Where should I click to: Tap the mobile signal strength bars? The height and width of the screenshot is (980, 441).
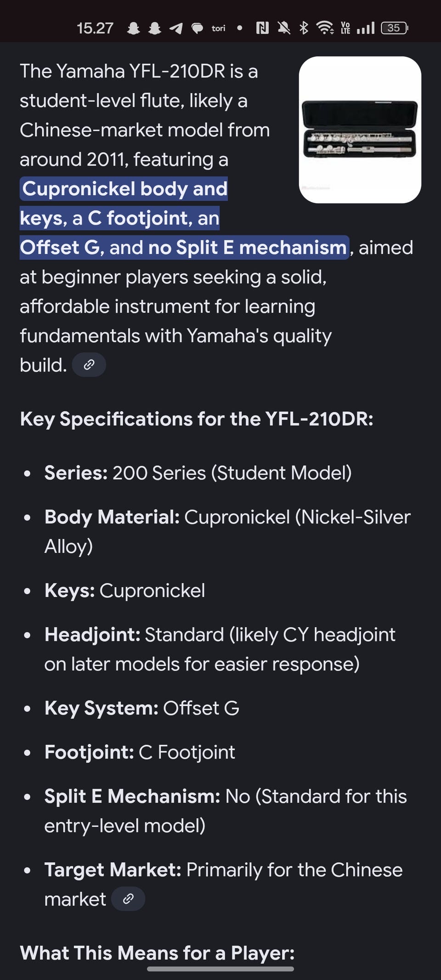(366, 28)
